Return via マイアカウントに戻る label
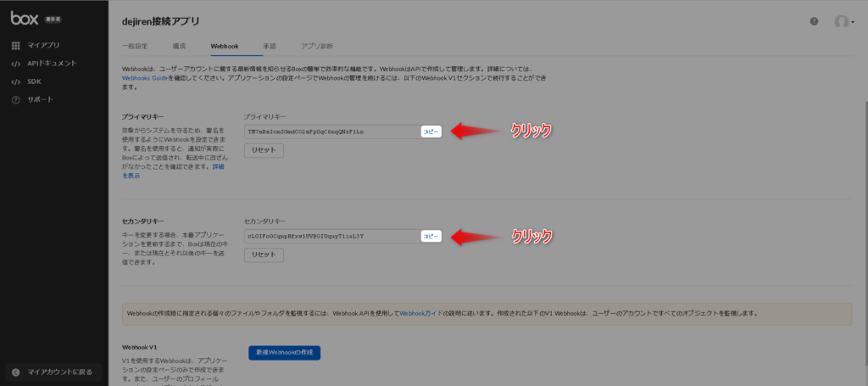This screenshot has height=386, width=868. click(x=60, y=372)
